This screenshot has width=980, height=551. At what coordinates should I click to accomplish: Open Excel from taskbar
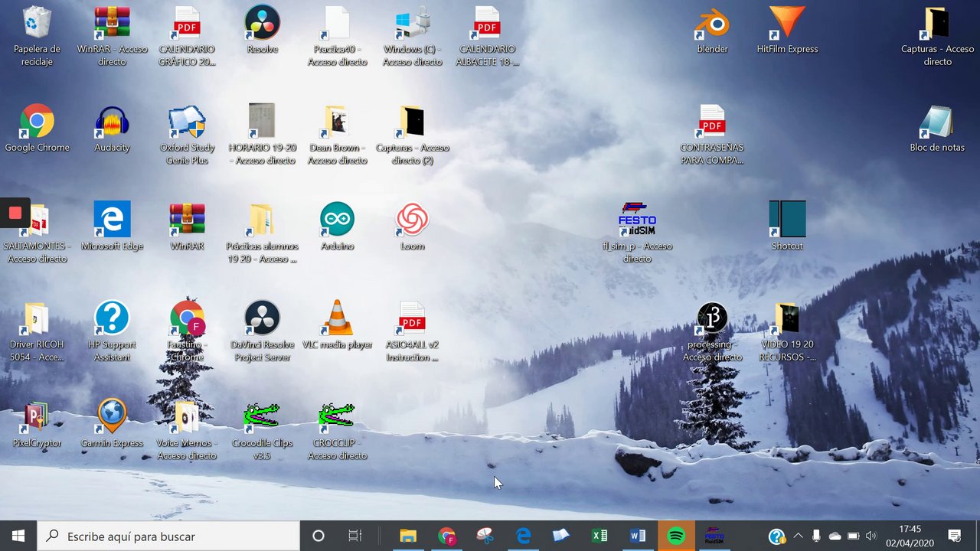pyautogui.click(x=599, y=536)
